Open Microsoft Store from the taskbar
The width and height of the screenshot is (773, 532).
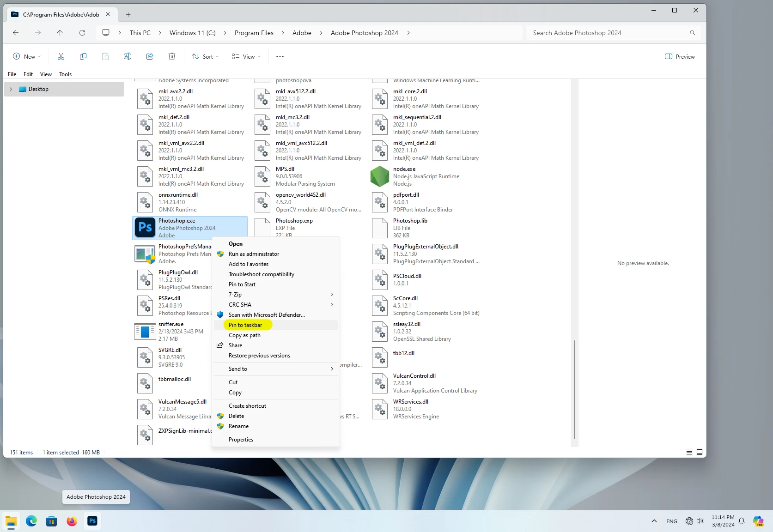coord(52,521)
